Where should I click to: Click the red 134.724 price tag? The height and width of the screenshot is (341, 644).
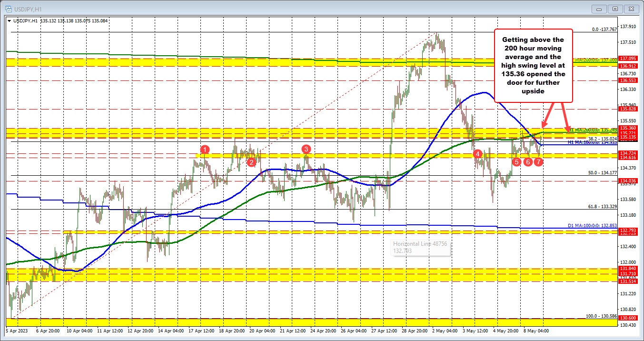pos(629,153)
